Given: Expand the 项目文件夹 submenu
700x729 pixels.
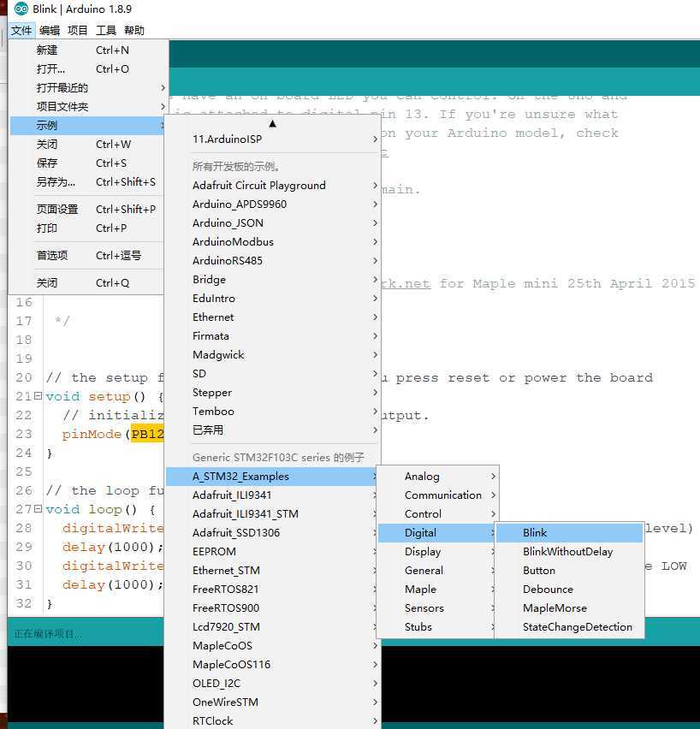Looking at the screenshot, I should tap(88, 106).
